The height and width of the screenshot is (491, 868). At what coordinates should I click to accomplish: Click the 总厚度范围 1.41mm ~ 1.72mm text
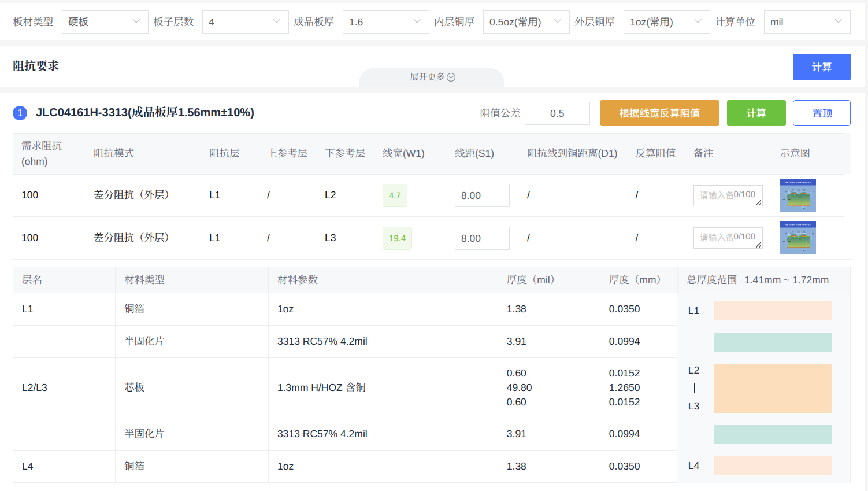pyautogui.click(x=757, y=280)
